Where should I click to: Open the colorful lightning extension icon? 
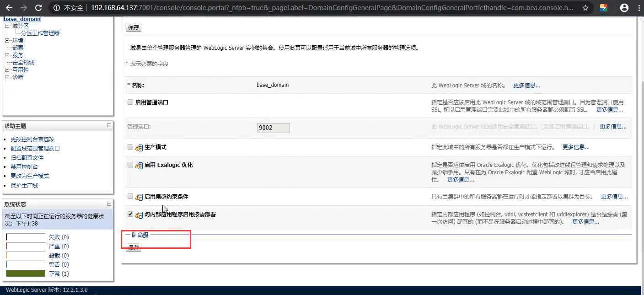point(604,8)
